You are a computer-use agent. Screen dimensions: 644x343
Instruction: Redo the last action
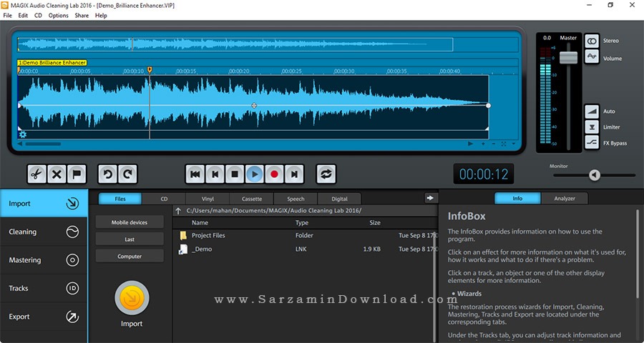click(x=127, y=174)
